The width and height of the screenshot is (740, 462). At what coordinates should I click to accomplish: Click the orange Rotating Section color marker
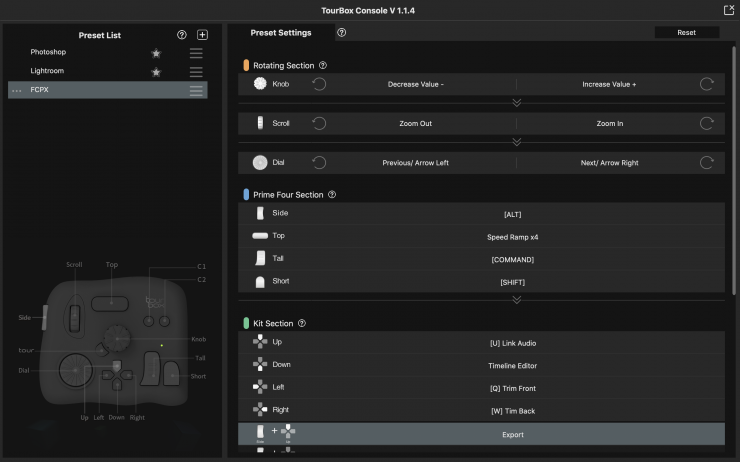point(246,65)
